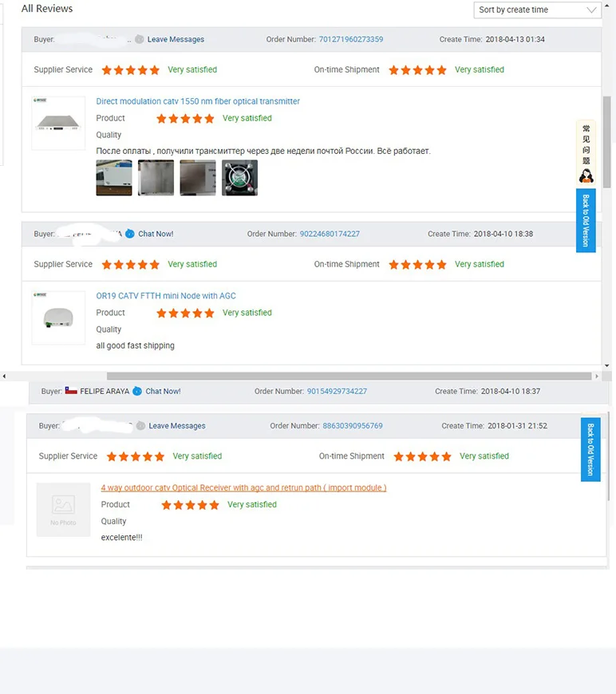
Task: Open the Sort by create time dropdown
Action: pos(537,10)
